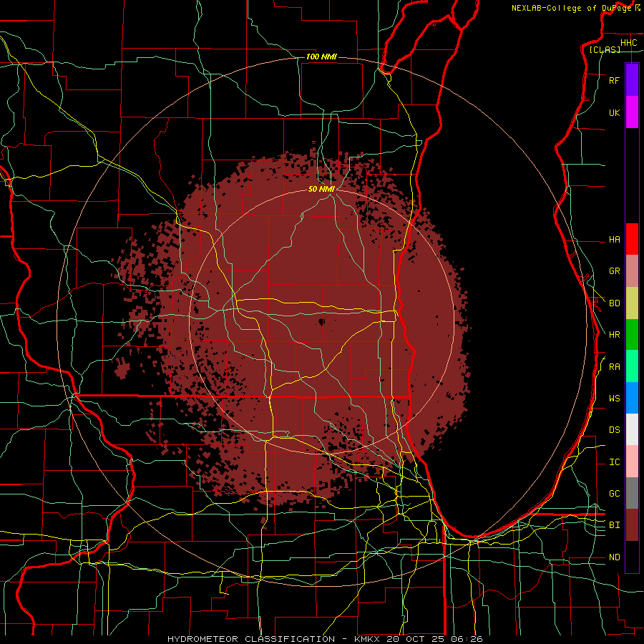Click the GR pink-gray legend swatch

click(x=632, y=271)
